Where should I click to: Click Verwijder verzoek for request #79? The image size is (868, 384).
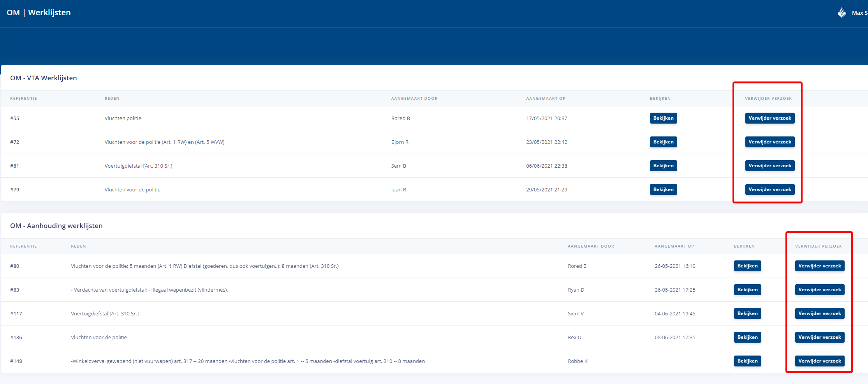tap(769, 189)
